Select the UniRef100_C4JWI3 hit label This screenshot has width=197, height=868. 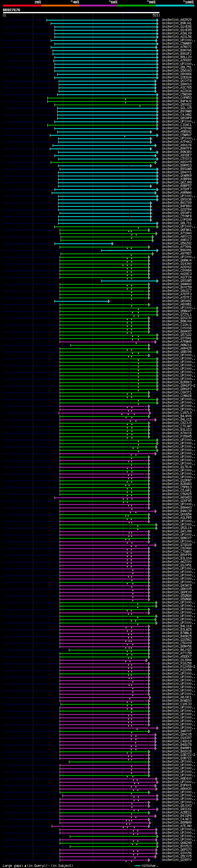coord(177,819)
